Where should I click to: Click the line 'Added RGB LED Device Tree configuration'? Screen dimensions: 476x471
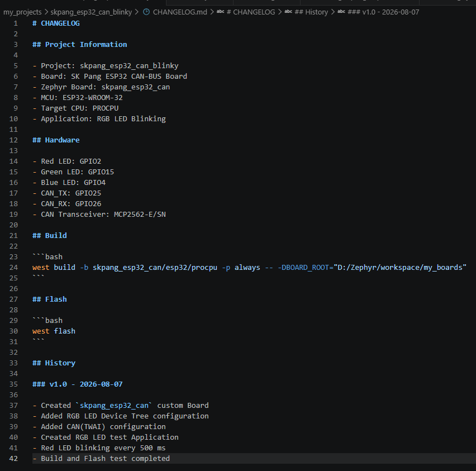pyautogui.click(x=121, y=416)
